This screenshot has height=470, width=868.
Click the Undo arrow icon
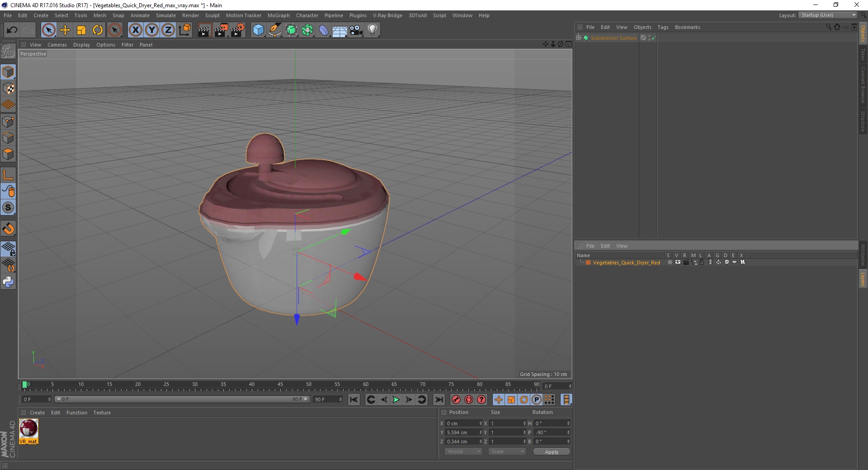(x=12, y=30)
